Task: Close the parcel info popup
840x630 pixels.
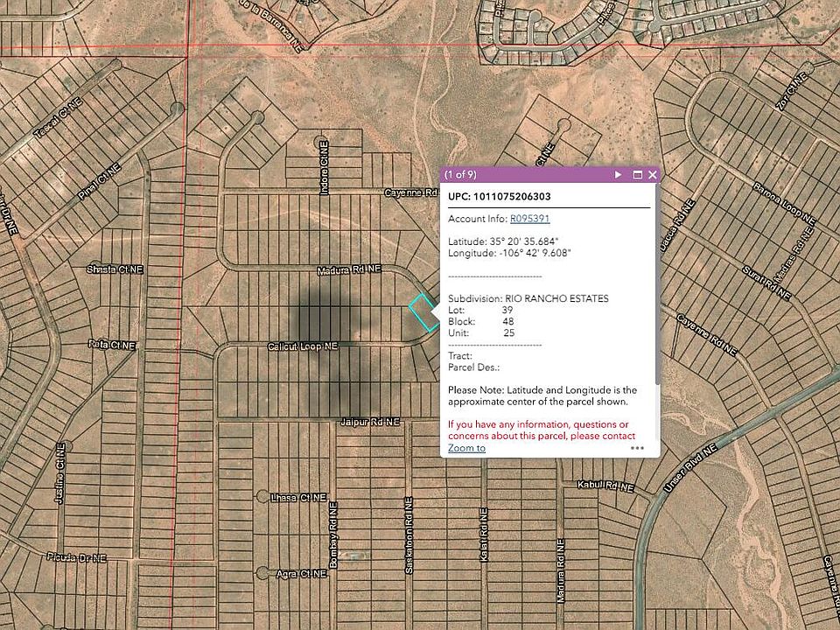Action: point(653,175)
